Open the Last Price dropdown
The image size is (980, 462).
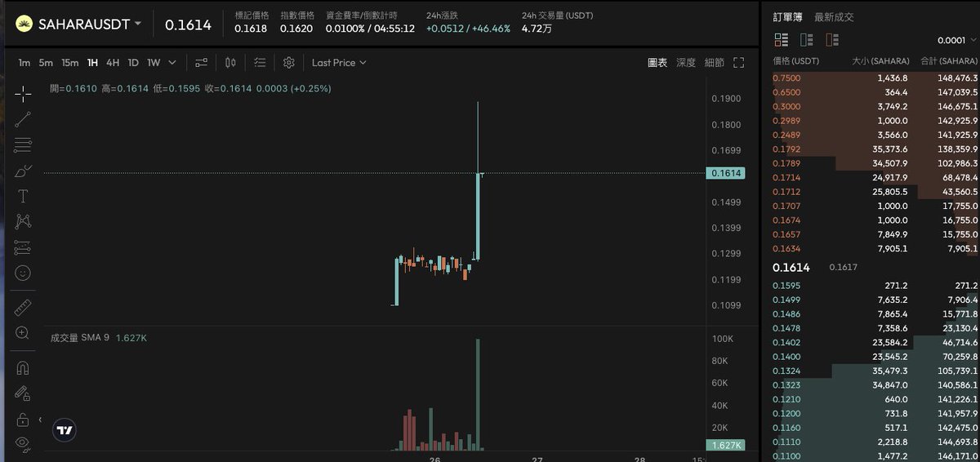339,62
